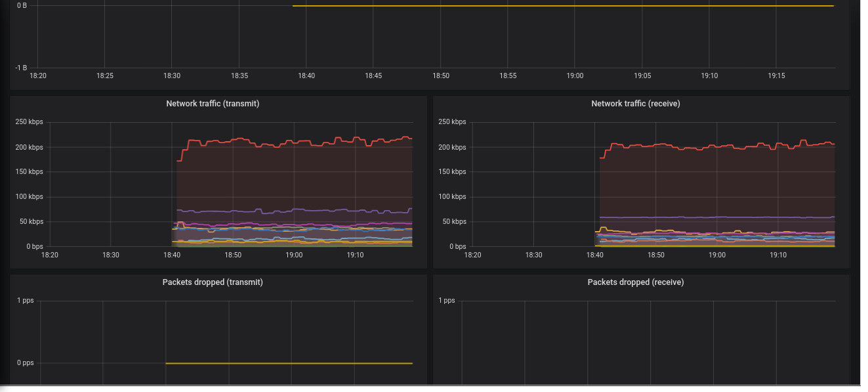
Task: Open the Network traffic (receive) panel title
Action: (635, 104)
